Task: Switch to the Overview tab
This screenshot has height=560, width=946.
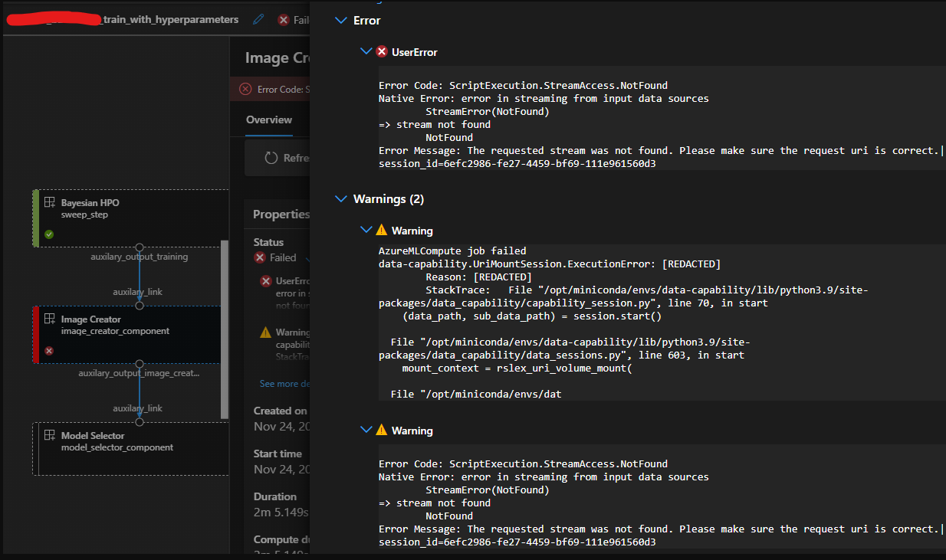Action: point(269,120)
